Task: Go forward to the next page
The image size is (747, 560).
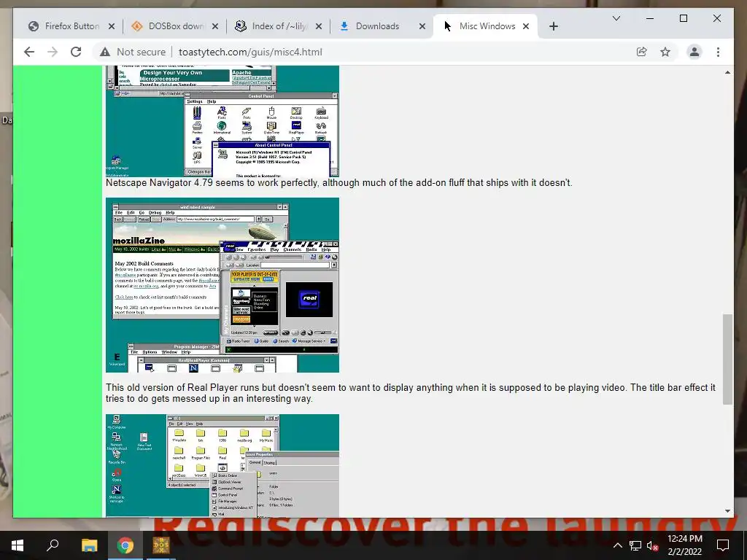Action: [53, 52]
